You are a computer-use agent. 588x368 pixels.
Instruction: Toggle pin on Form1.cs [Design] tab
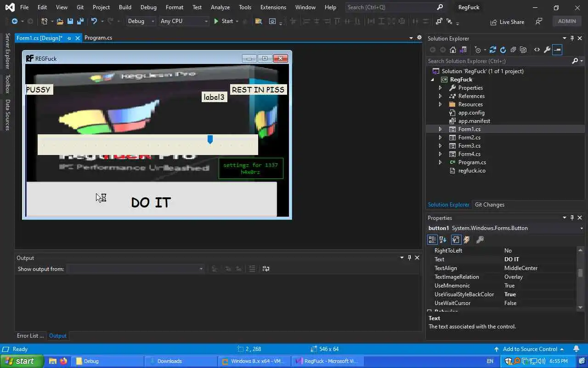point(69,38)
